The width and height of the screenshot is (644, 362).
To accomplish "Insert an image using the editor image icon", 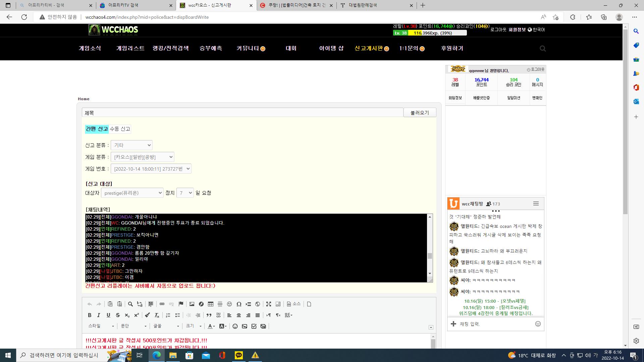I will 192,304.
